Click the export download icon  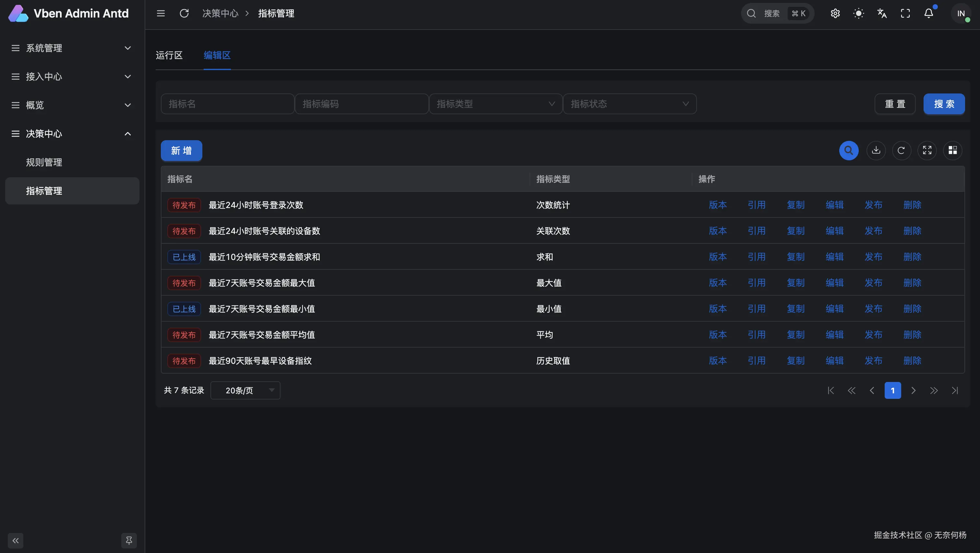coord(876,150)
